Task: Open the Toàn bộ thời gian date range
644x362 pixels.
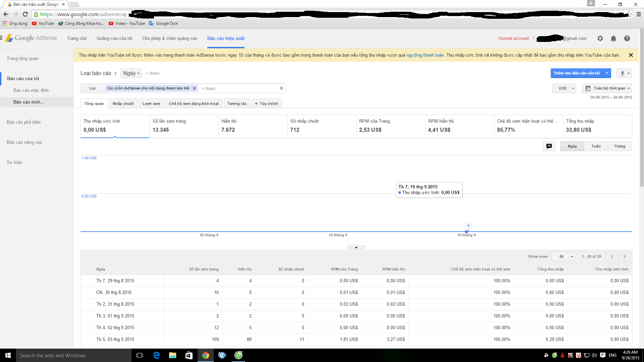Action: [x=606, y=88]
